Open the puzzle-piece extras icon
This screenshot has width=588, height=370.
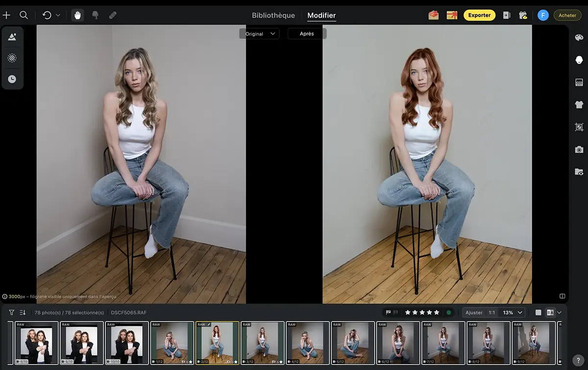pyautogui.click(x=523, y=15)
